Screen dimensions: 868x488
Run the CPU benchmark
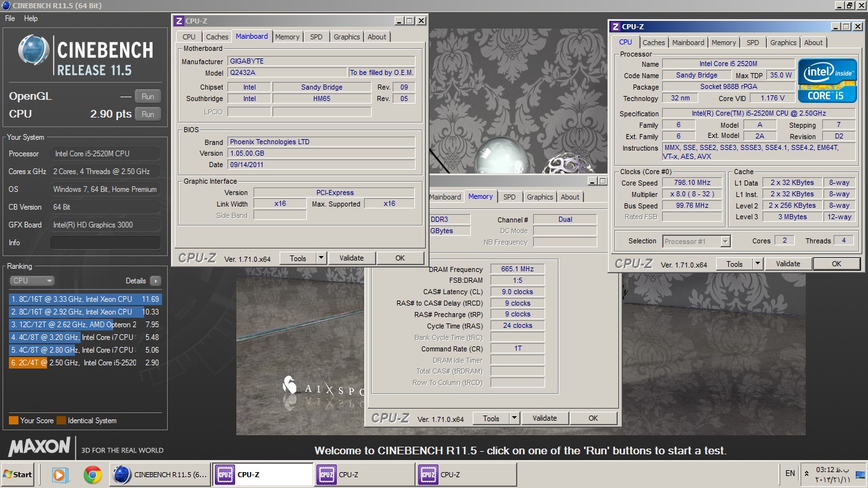147,114
